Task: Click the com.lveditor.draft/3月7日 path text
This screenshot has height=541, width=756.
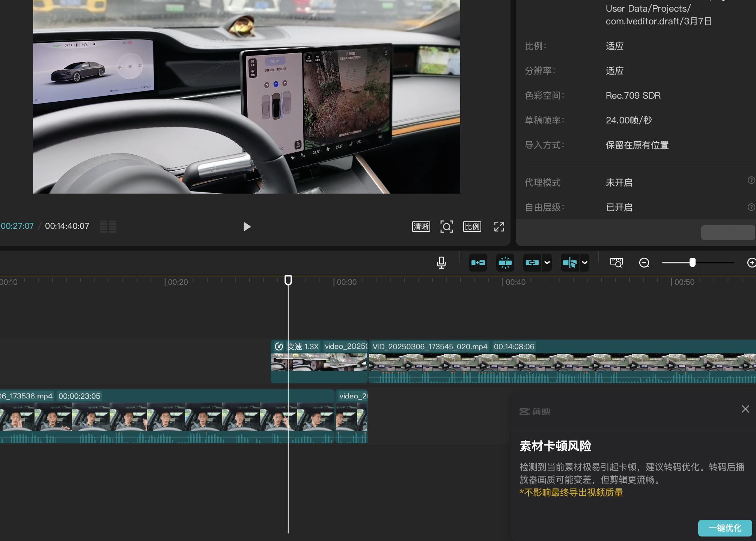Action: point(659,21)
